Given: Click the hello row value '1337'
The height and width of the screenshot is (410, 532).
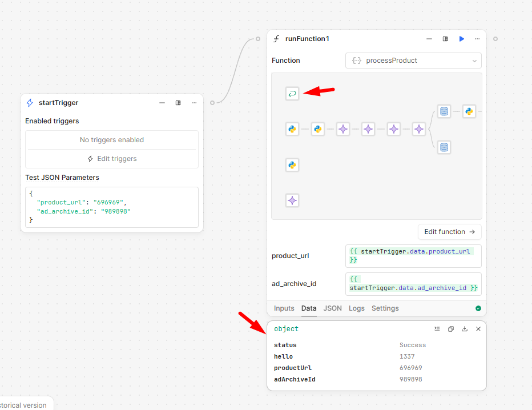Looking at the screenshot, I should coord(407,356).
